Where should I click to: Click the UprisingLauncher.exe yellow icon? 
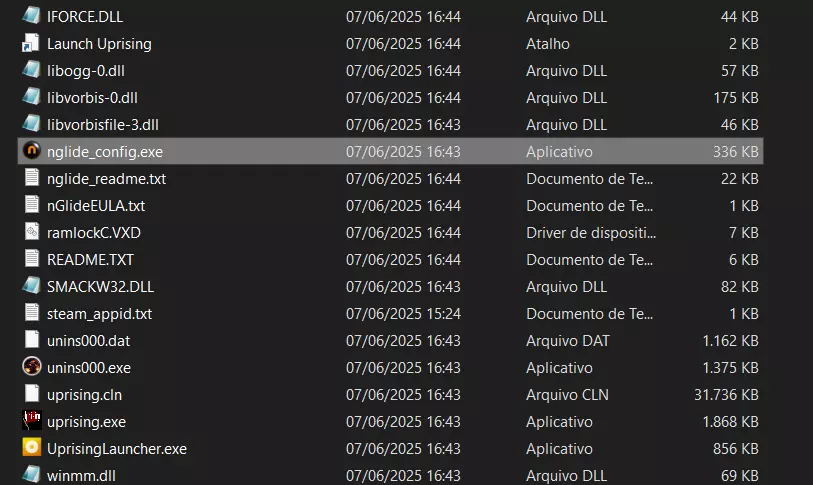[x=32, y=447]
